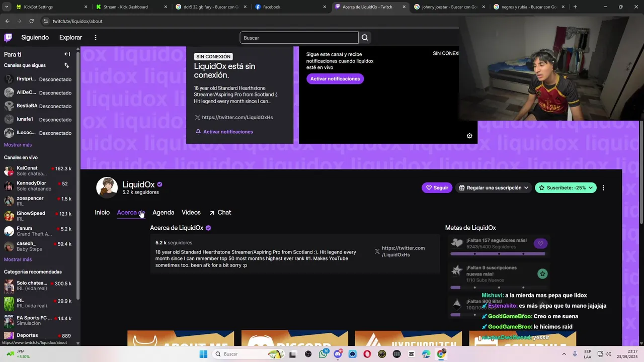644x362 pixels.
Task: Open zoespencer live channel
Action: point(38,201)
